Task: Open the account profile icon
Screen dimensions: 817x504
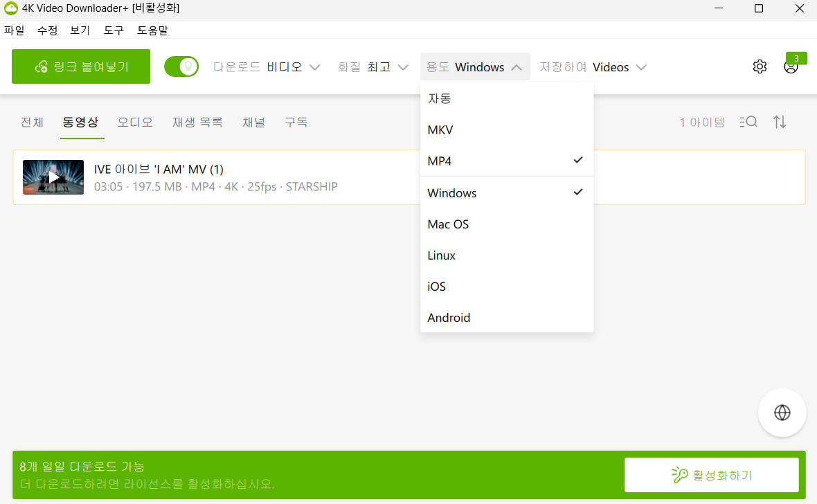Action: coord(791,67)
